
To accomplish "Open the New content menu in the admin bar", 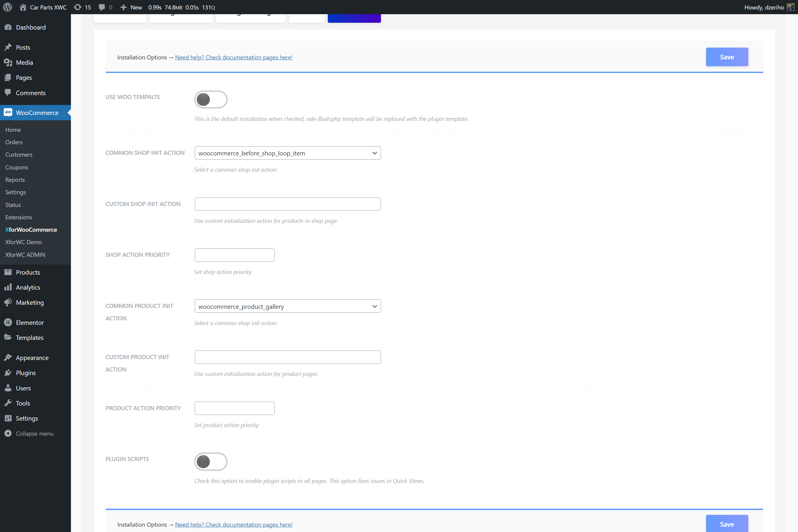I will click(x=131, y=7).
